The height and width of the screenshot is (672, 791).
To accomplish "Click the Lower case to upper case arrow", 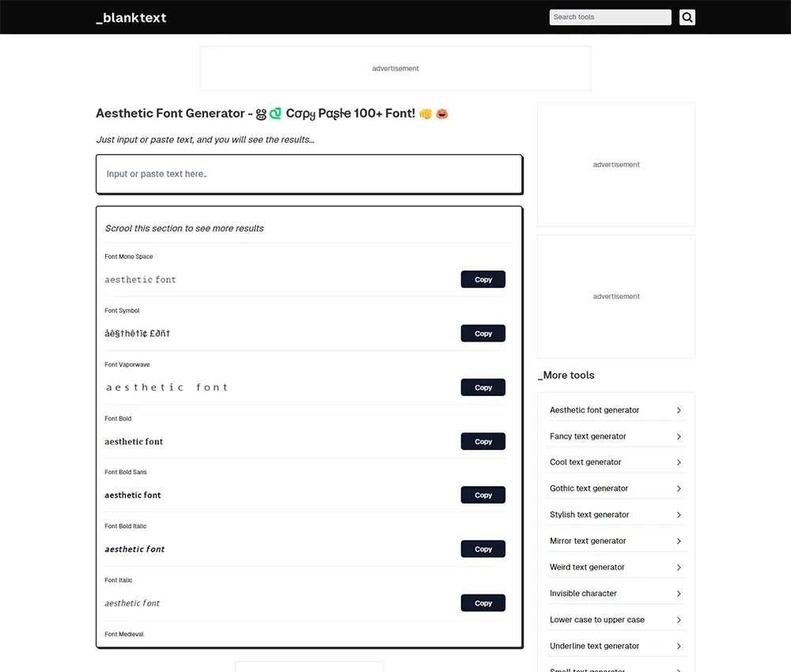I will click(679, 620).
